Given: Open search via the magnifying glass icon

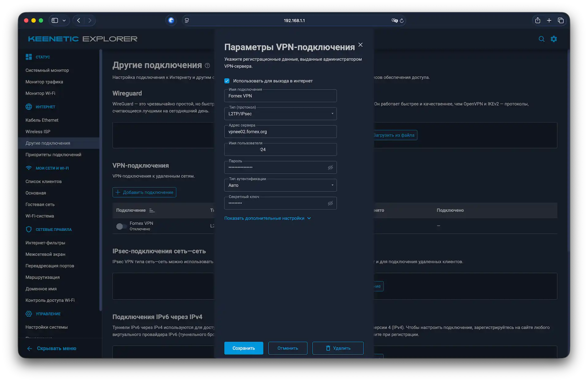Looking at the screenshot, I should point(542,39).
